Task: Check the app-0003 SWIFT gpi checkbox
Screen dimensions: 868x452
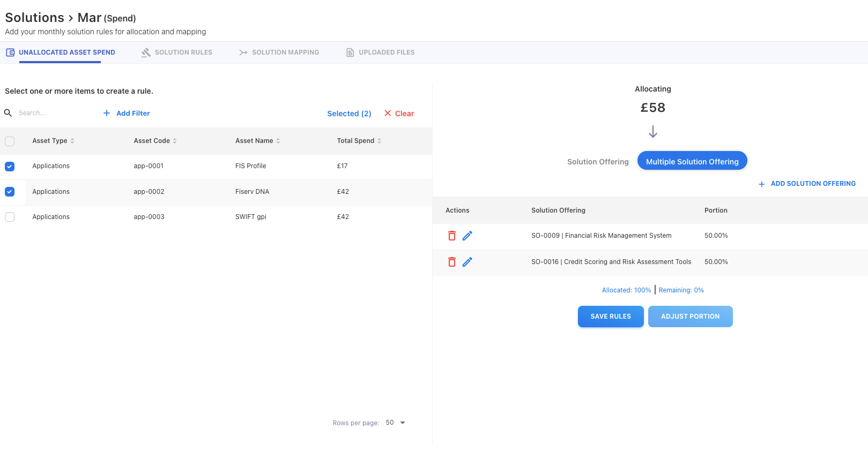Action: 10,217
